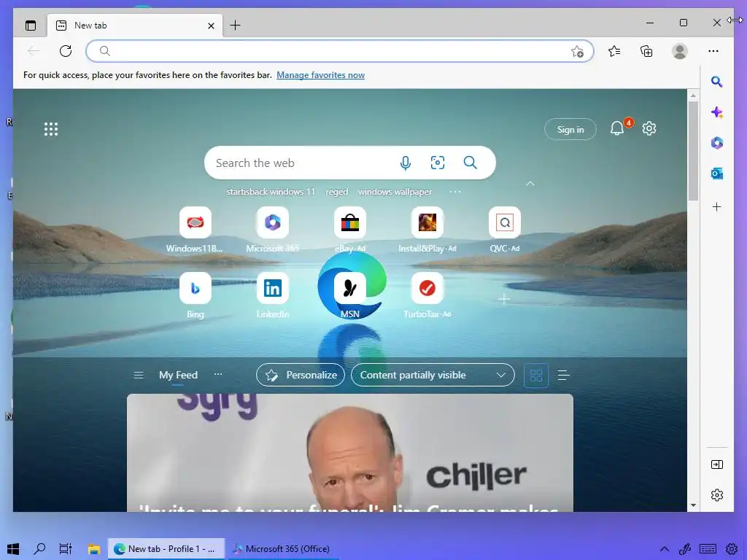Add a sidebar app with plus icon
Screen dimensions: 747x560
pyautogui.click(x=716, y=206)
